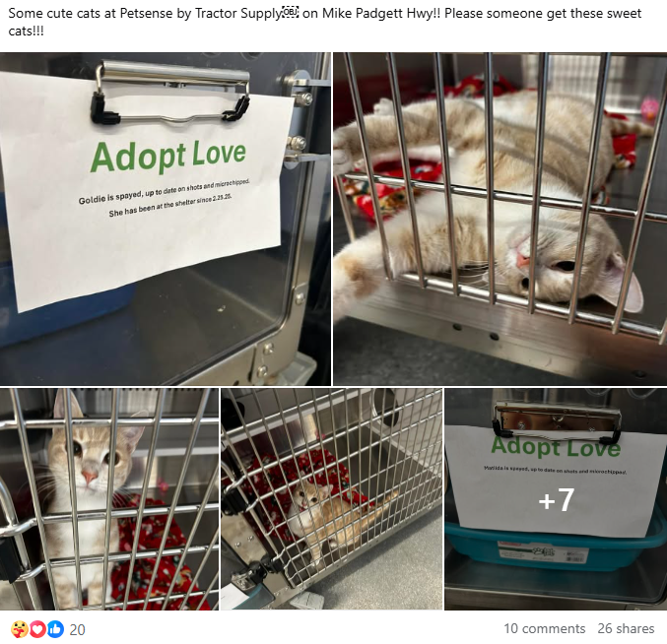Open the 10 comments link
Viewport: 667px width, 644px height.
(545, 628)
